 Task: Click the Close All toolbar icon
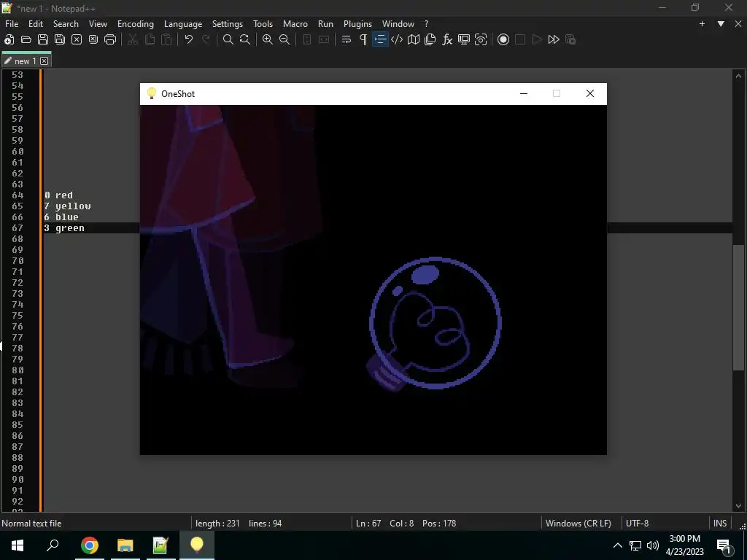click(x=93, y=39)
